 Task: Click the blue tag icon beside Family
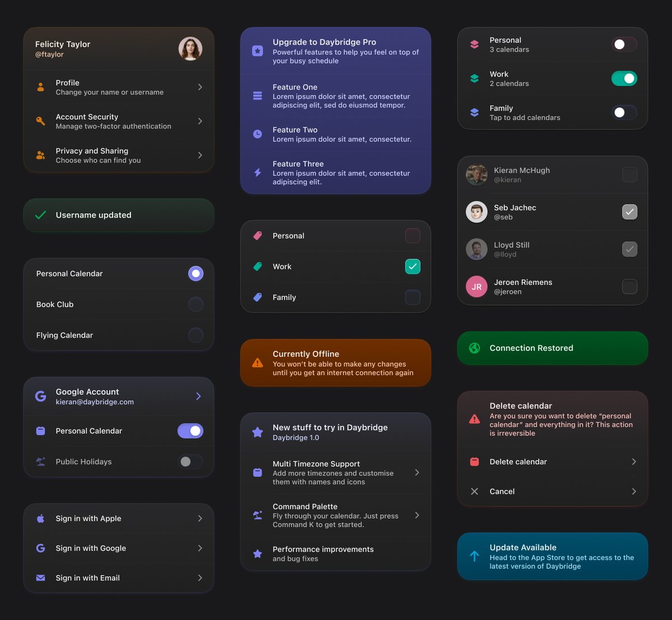coord(258,298)
